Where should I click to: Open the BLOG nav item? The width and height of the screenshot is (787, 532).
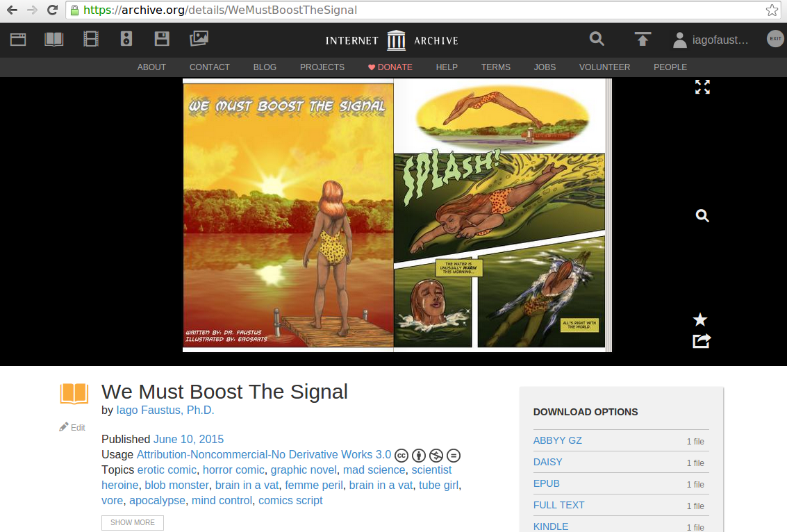click(x=265, y=67)
